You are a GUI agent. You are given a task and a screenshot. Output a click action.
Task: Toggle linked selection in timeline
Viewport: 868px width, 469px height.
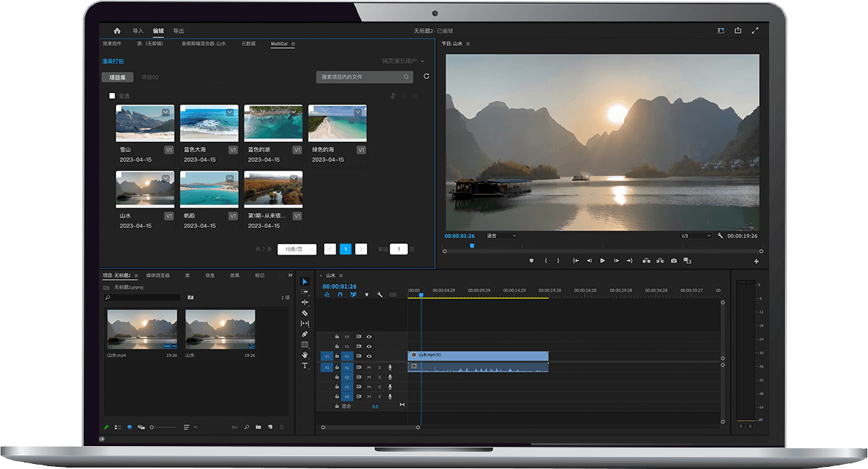click(353, 295)
